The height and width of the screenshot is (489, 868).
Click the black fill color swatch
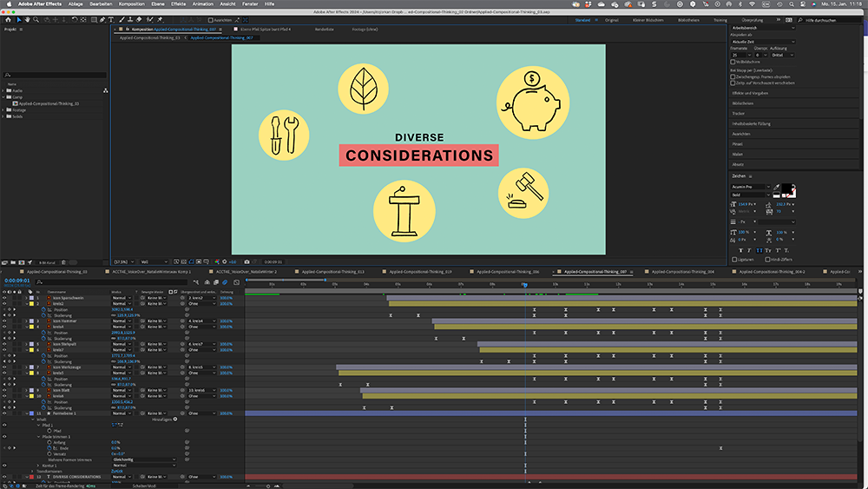[x=786, y=188]
